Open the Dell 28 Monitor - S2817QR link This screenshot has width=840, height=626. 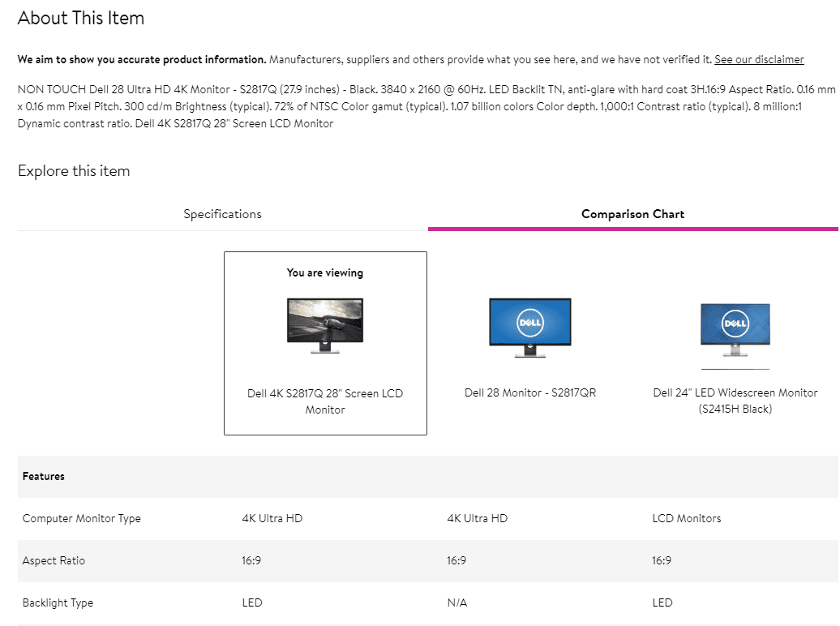pos(529,392)
